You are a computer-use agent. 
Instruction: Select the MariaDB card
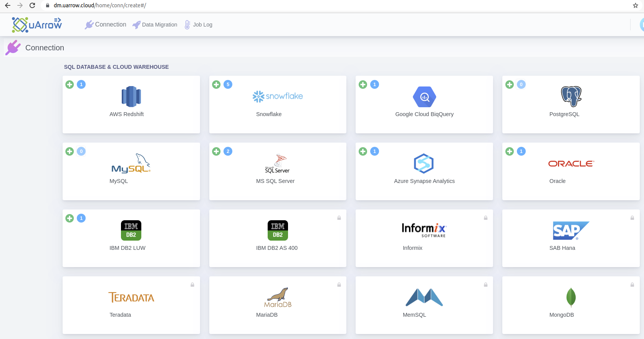coord(278,305)
